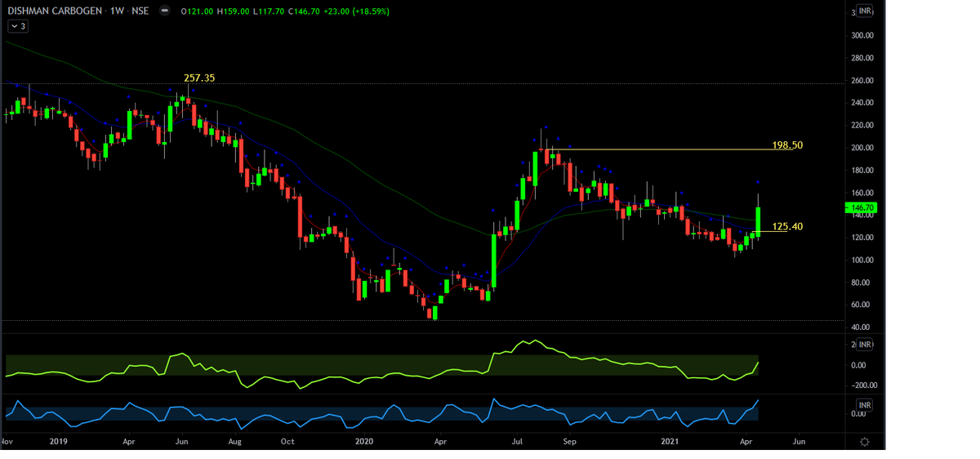This screenshot has height=459, width=980.
Task: Click the 100.00 price scale label
Action: (x=862, y=261)
